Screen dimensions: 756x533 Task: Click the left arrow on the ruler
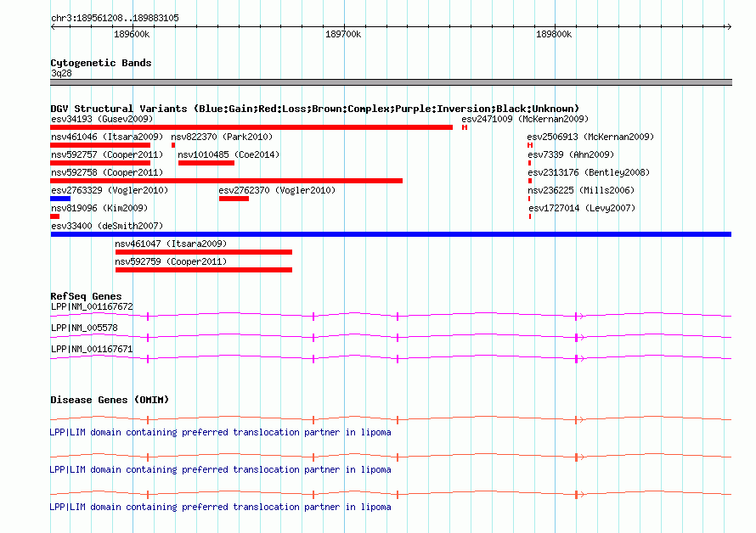click(54, 27)
